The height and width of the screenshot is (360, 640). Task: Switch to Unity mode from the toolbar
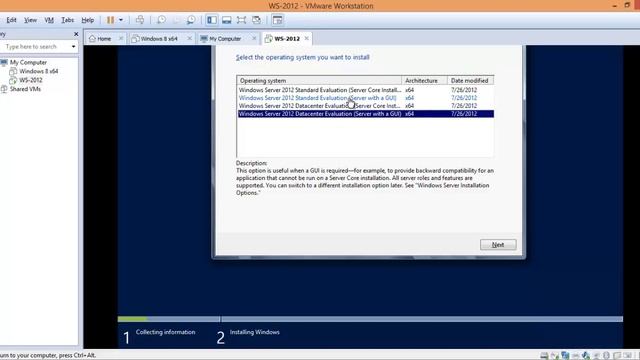(x=256, y=20)
